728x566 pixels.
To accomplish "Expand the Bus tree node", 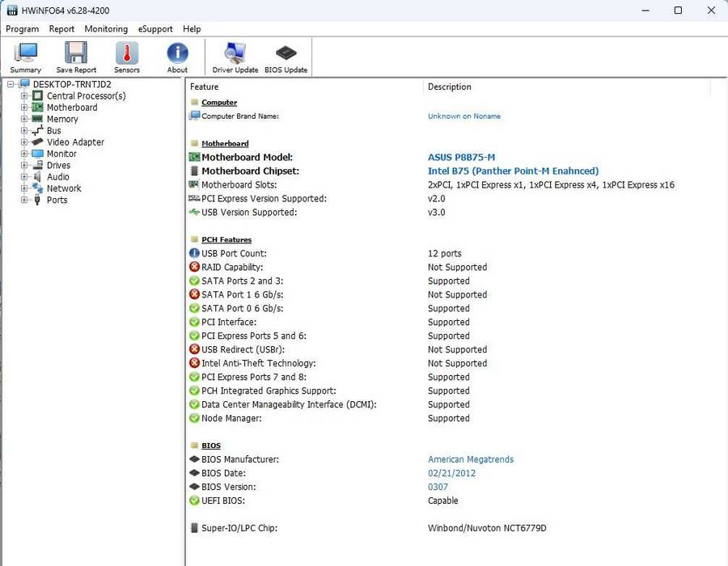I will [24, 131].
